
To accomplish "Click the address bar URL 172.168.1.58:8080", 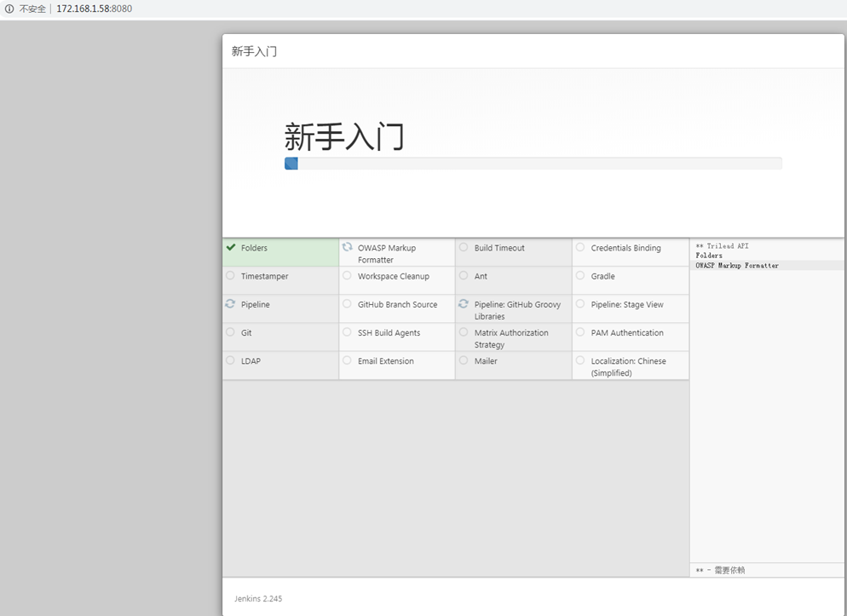I will coord(94,9).
